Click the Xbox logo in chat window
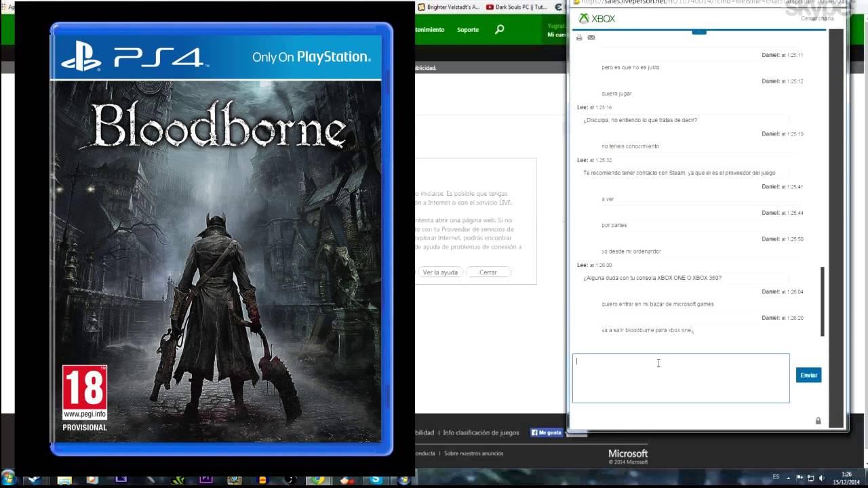The height and width of the screenshot is (488, 868). [x=597, y=19]
